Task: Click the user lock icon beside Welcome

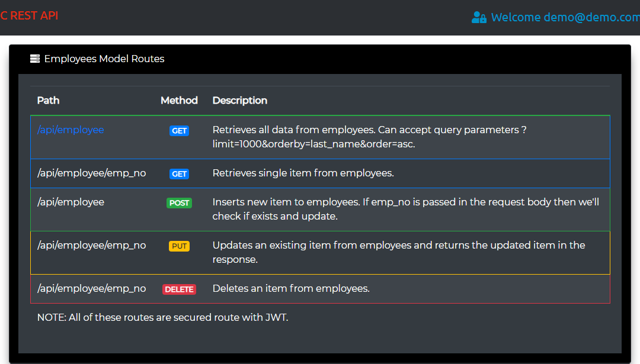Action: click(479, 17)
